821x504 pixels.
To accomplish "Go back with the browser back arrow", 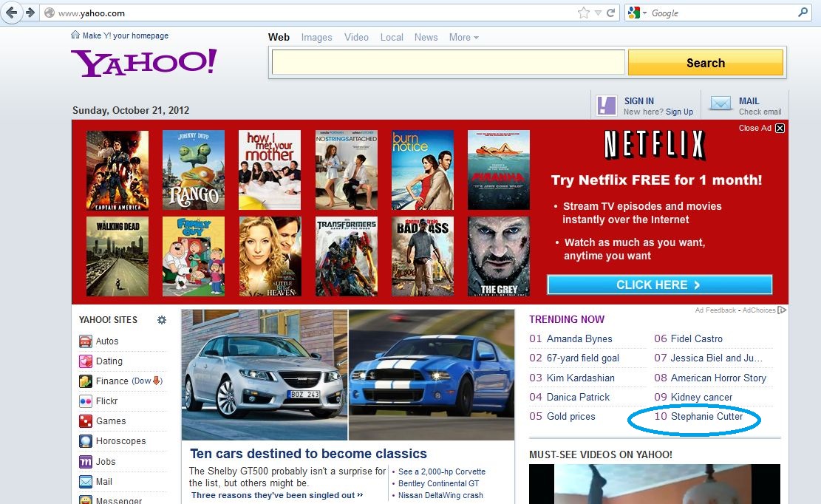I will coord(11,13).
